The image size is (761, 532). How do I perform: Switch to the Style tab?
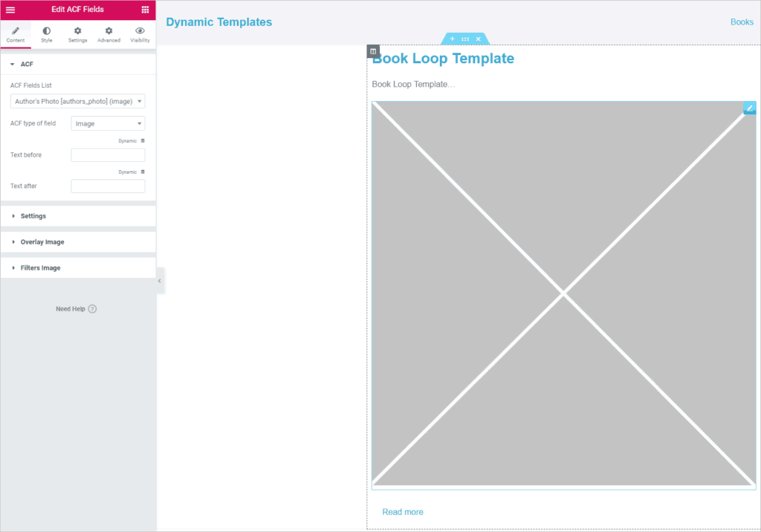click(x=47, y=34)
